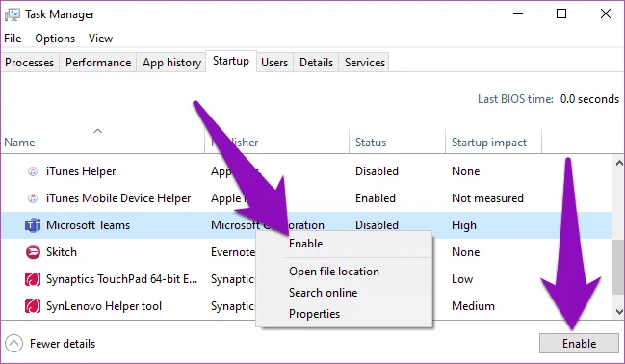Click None impact of iTunes Helper row
Screen dimensions: 625x364
click(465, 171)
